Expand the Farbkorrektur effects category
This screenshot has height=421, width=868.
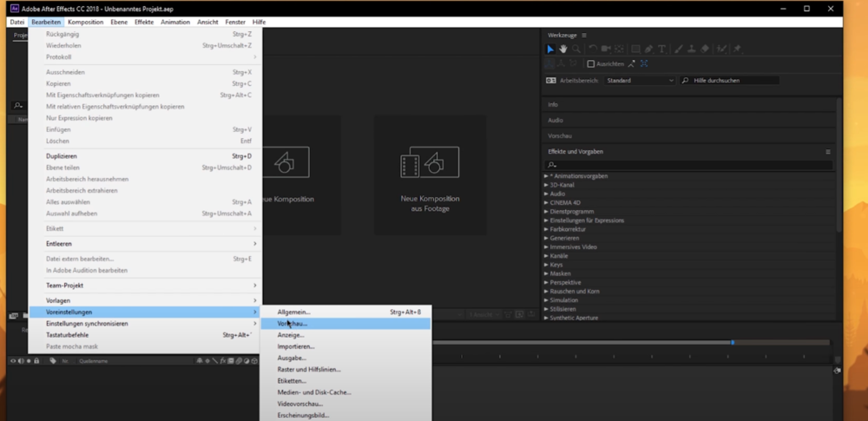[546, 229]
